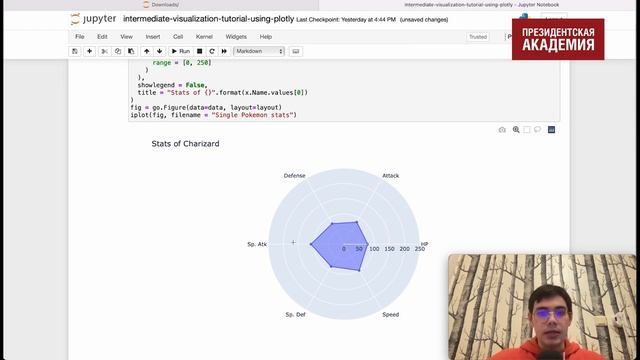
Task: Click the 100 radial tick label
Action: pos(374,249)
